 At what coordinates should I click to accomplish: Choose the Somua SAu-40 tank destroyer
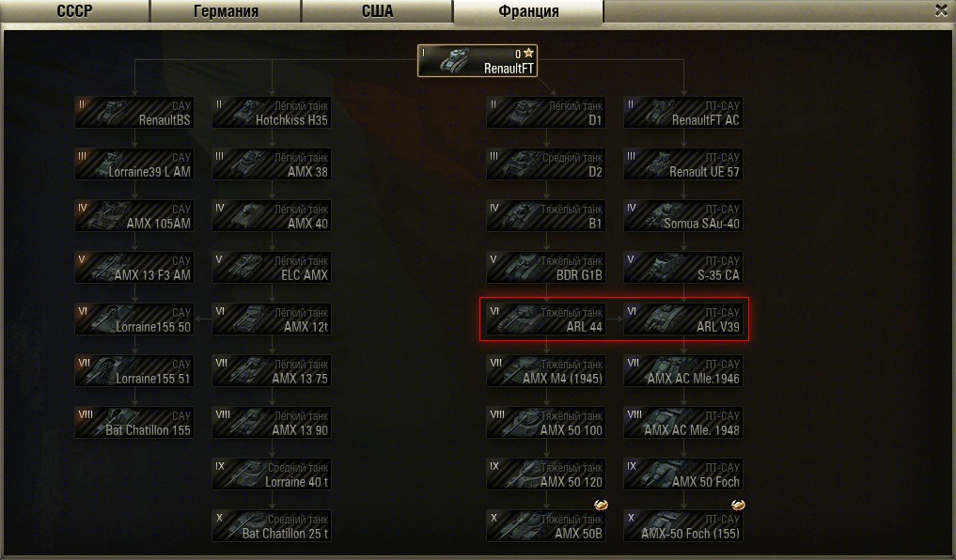point(683,216)
